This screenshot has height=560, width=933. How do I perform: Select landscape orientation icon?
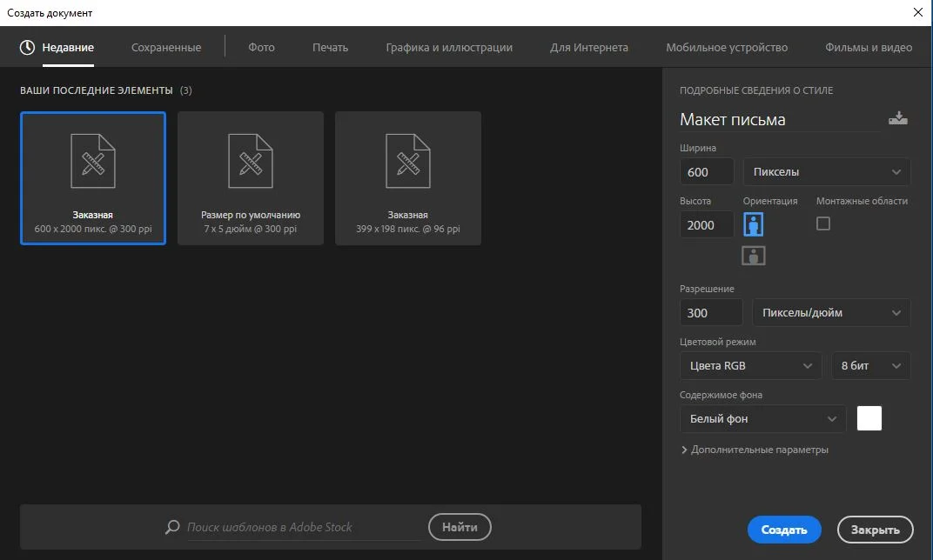[754, 256]
